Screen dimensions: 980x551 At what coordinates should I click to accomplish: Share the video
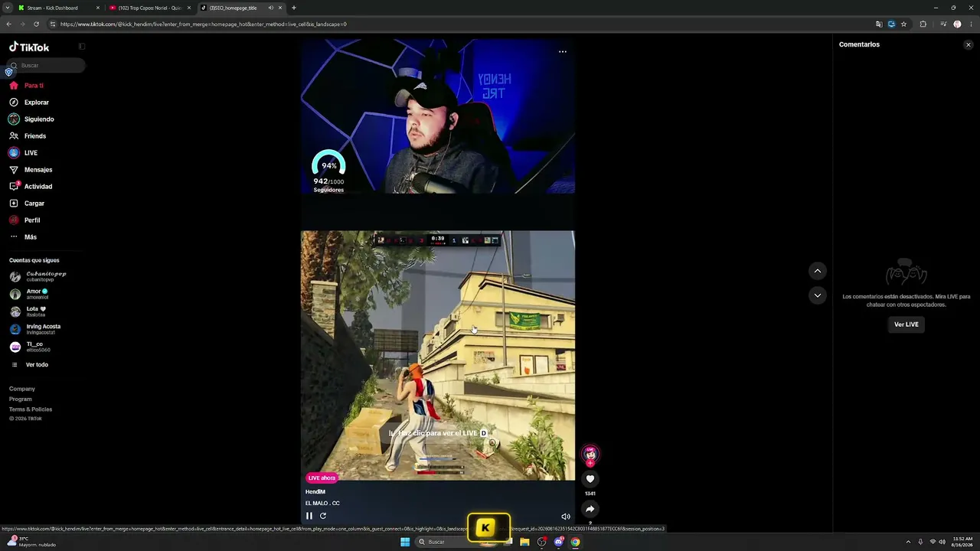pos(590,509)
